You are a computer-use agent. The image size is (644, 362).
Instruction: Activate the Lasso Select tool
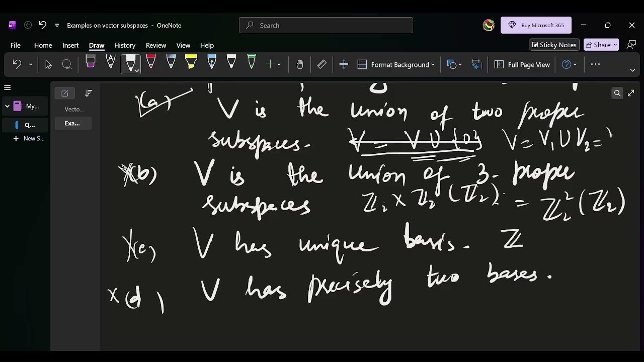(67, 64)
